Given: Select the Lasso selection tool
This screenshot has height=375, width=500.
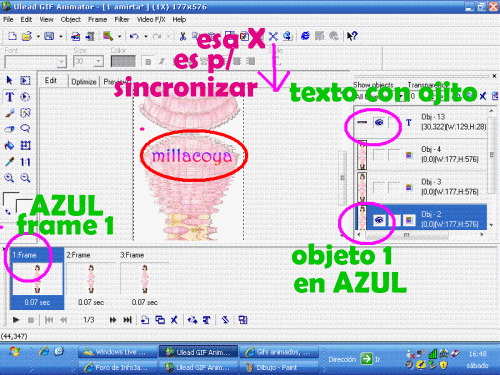Looking at the screenshot, I should [x=25, y=129].
